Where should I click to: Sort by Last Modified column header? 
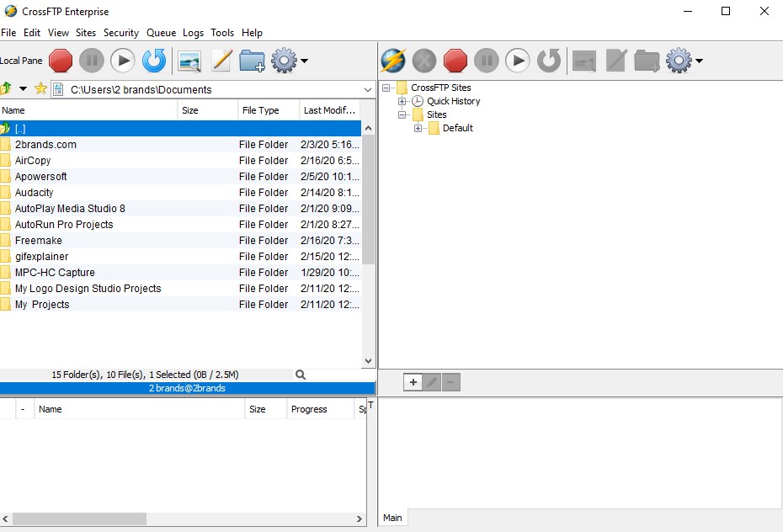click(330, 110)
